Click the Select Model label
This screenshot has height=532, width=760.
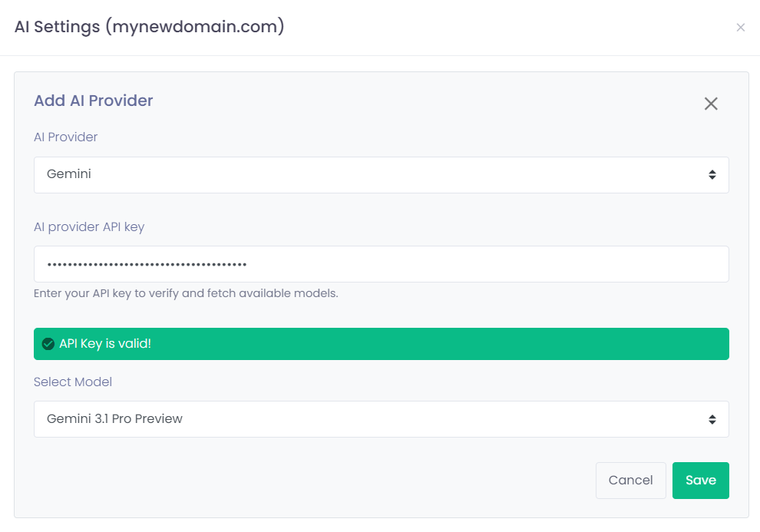pyautogui.click(x=73, y=382)
